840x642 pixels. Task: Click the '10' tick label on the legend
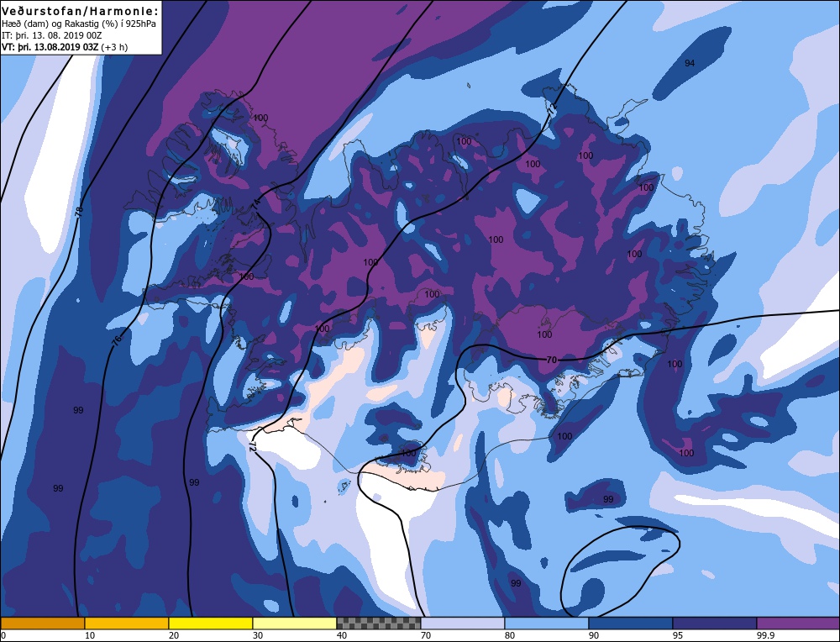tap(90, 635)
